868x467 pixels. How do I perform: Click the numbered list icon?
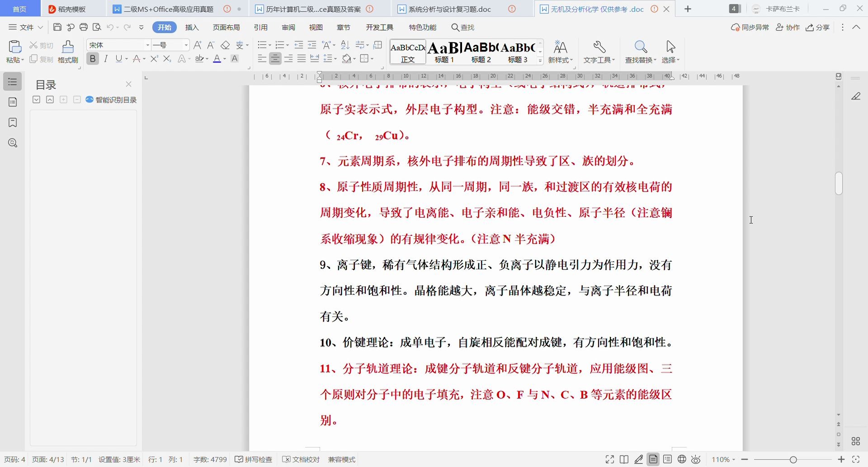[x=280, y=45]
